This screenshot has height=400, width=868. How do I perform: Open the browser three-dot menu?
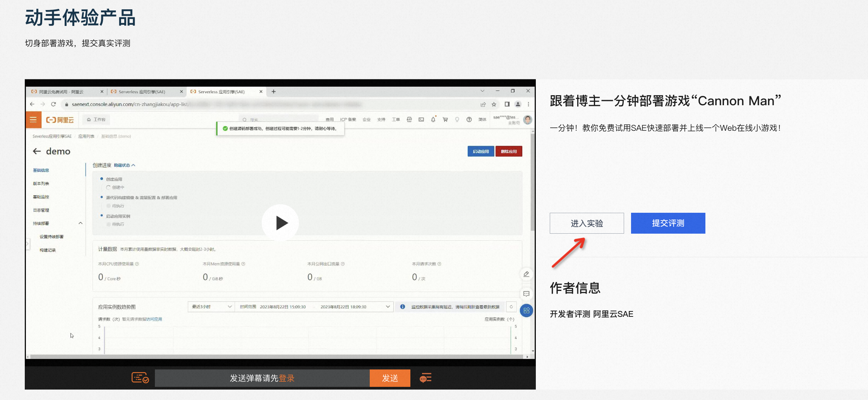[528, 104]
